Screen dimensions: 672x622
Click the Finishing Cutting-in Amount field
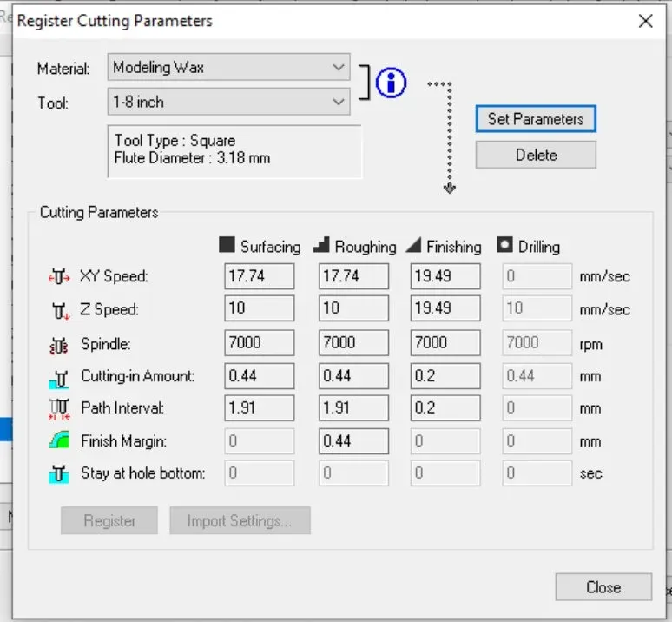click(445, 376)
